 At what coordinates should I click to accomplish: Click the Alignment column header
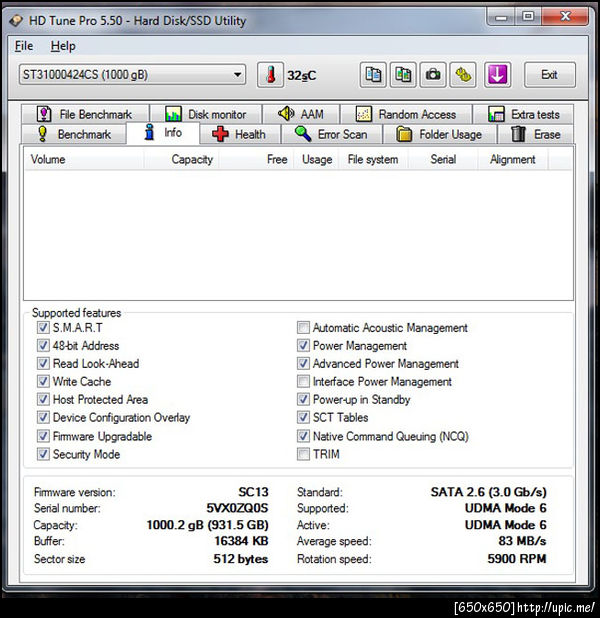512,160
